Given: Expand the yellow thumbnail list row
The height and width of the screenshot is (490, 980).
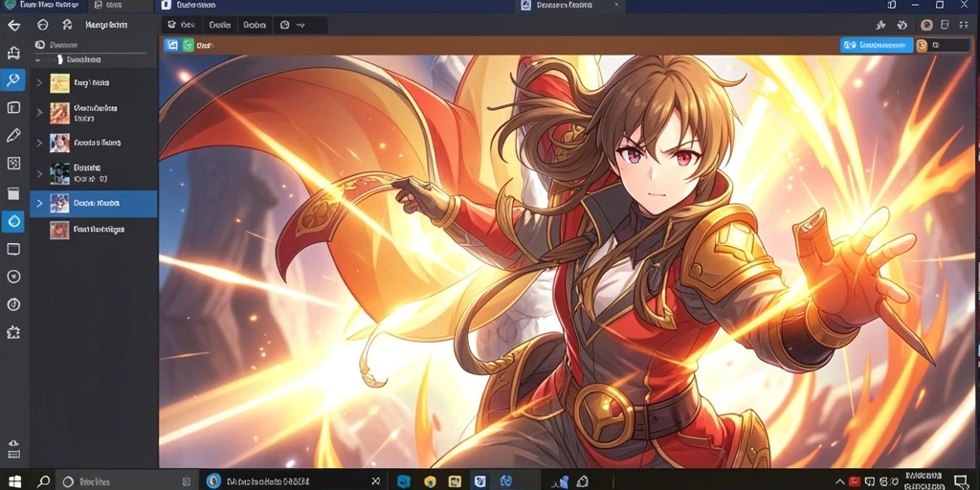Looking at the screenshot, I should click(39, 82).
